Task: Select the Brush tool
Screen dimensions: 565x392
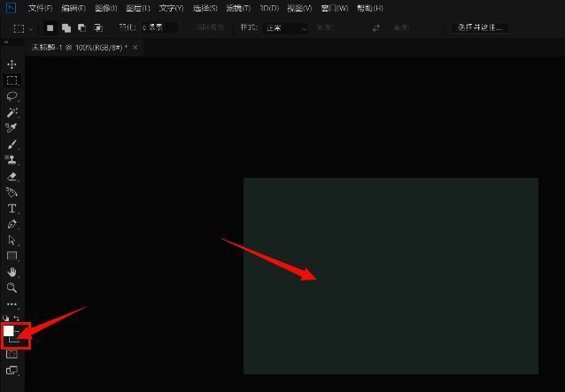Action: click(12, 144)
